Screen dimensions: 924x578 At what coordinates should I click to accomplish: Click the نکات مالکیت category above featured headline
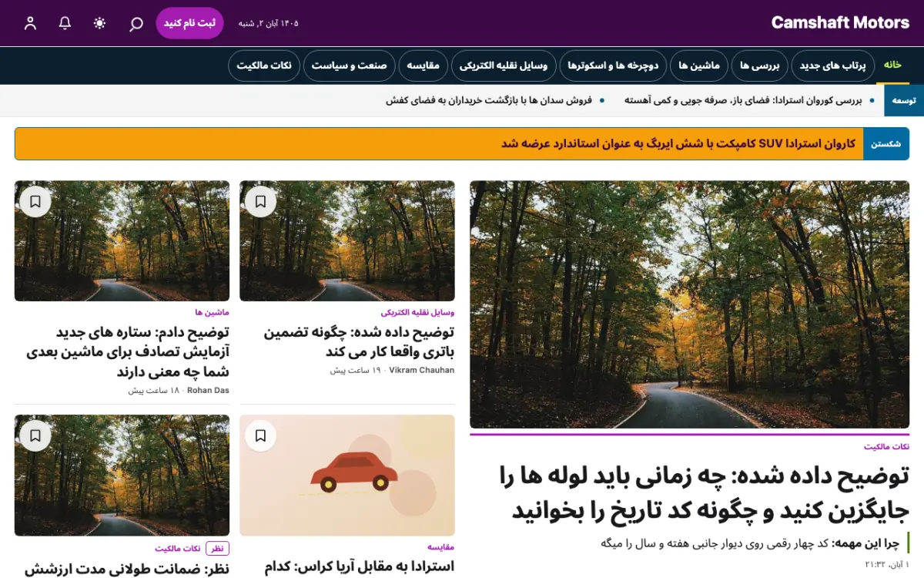click(886, 447)
